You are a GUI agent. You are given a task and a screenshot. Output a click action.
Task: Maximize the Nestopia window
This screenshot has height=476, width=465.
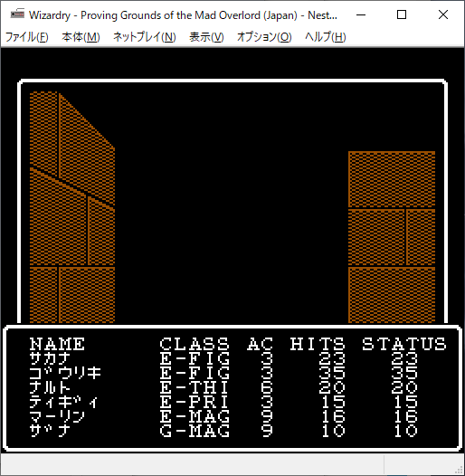coord(402,14)
